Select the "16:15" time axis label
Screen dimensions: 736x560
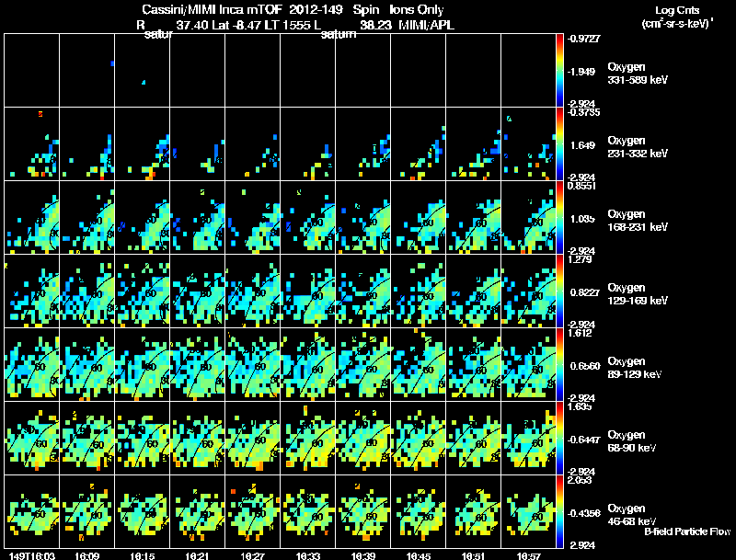click(x=143, y=555)
